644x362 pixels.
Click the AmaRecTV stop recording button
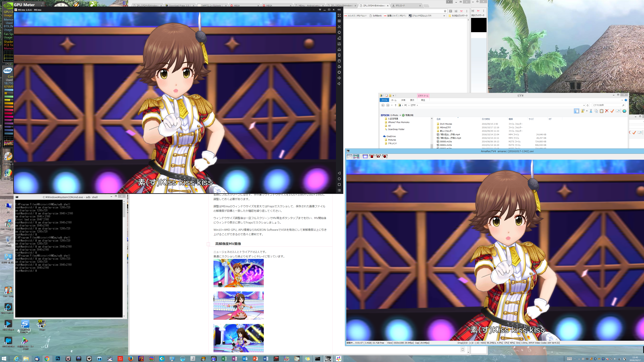(372, 157)
